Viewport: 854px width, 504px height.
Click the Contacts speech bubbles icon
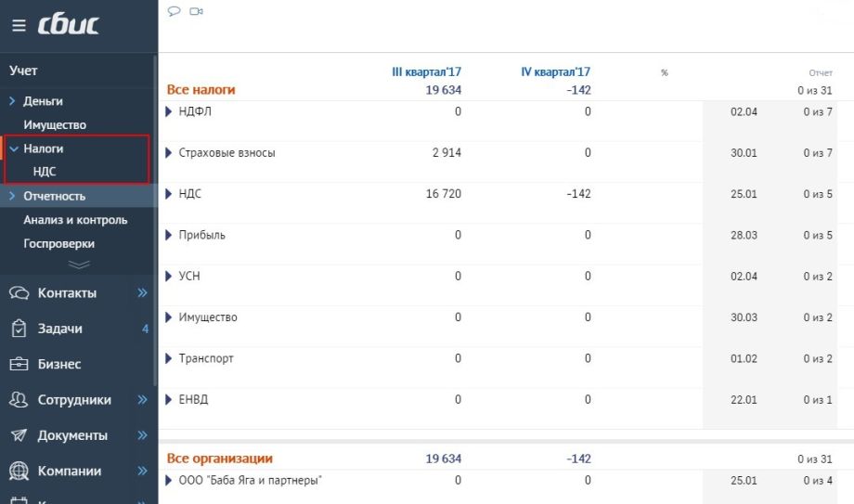pyautogui.click(x=19, y=293)
